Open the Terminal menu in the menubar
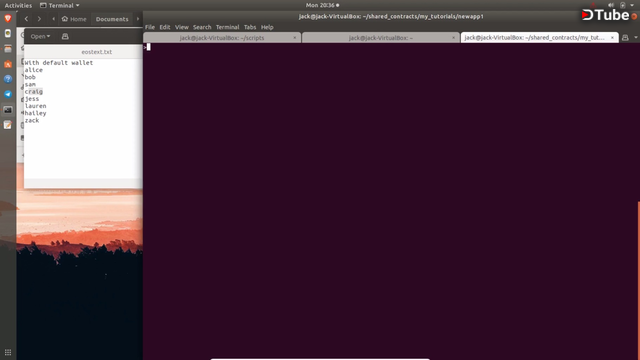 coord(227,27)
